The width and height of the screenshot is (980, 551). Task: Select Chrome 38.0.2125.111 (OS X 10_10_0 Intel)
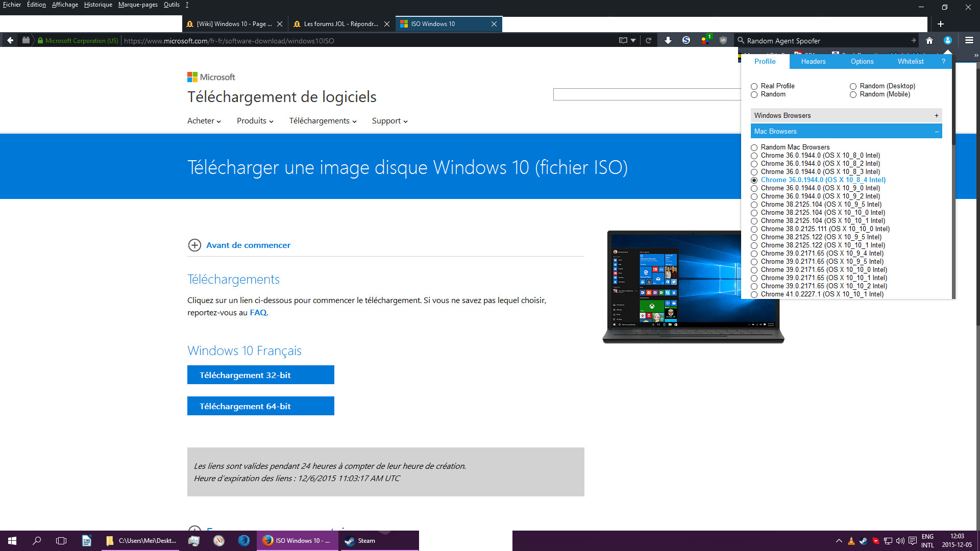pos(754,229)
